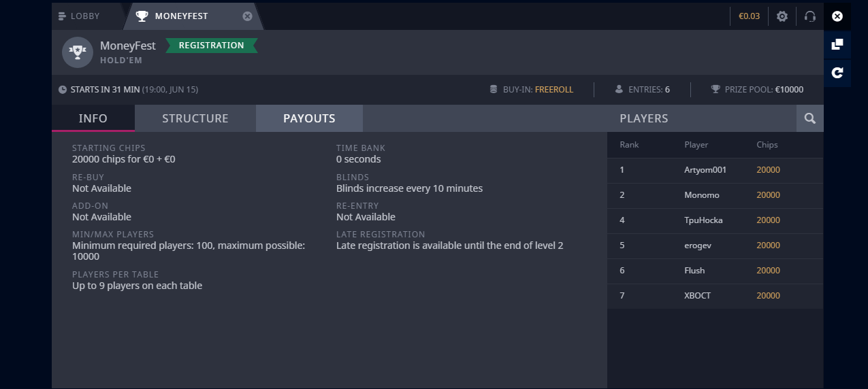Click the refresh arrow icon
Screen dimensions: 868x389
(837, 72)
